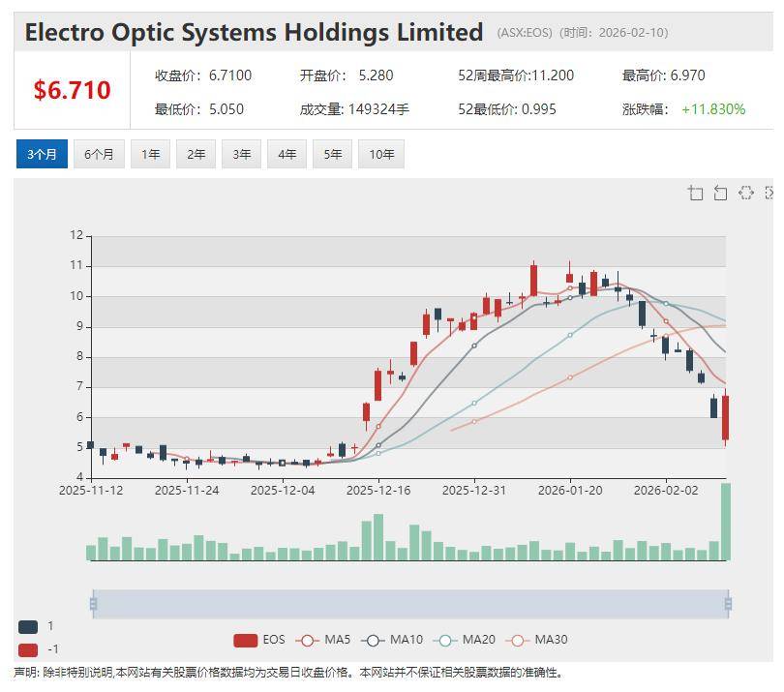This screenshot has width=784, height=692.
Task: Select the dashed polygon selection tool icon
Action: [x=745, y=193]
